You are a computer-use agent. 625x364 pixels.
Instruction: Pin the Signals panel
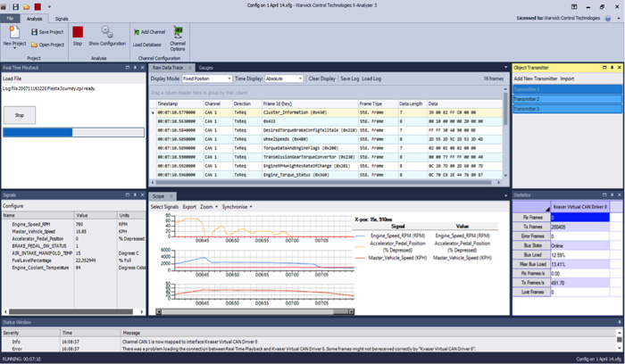(135, 195)
